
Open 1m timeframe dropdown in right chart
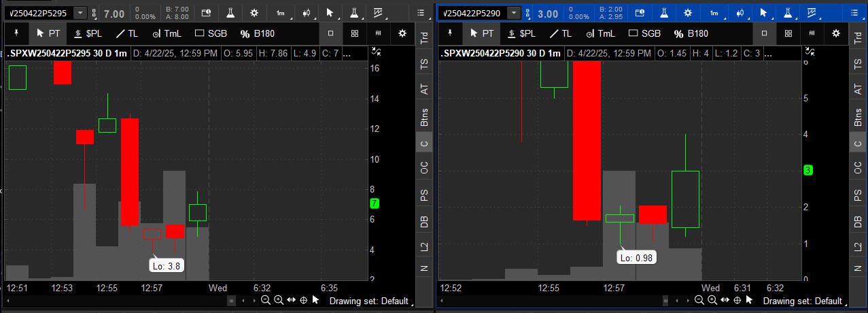coord(714,13)
